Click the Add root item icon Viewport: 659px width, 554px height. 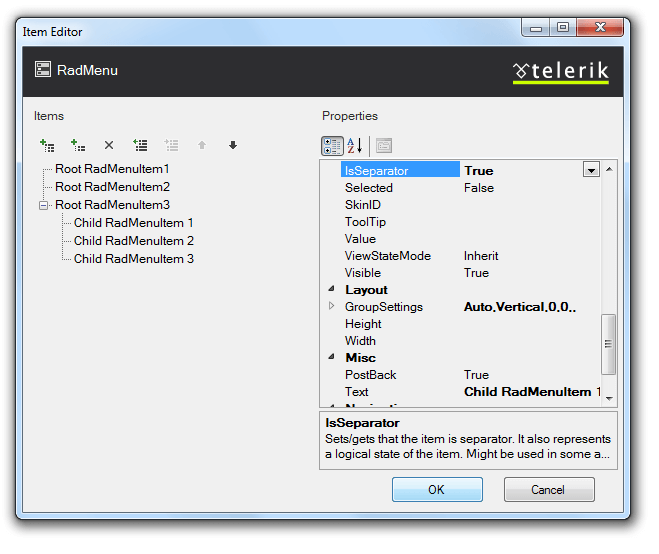(47, 145)
